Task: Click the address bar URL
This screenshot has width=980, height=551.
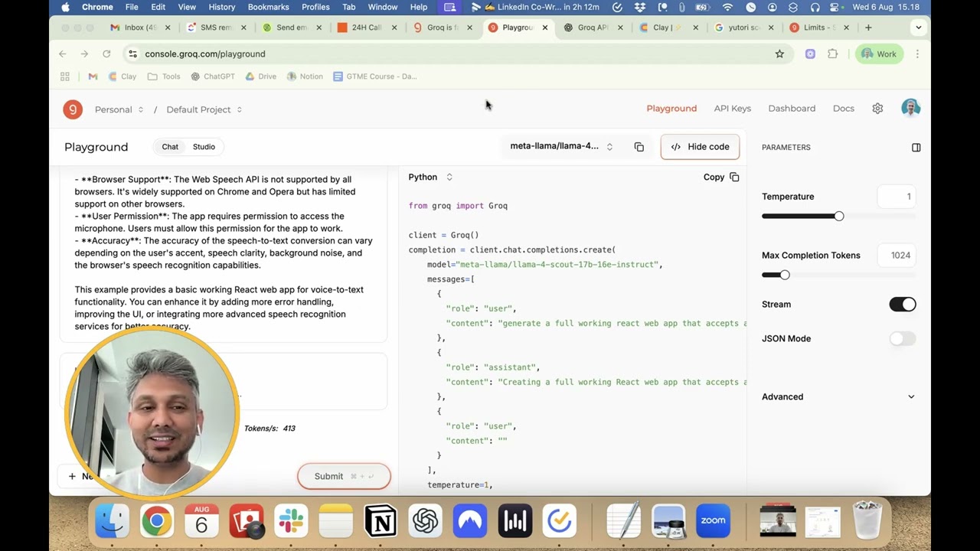Action: coord(205,54)
